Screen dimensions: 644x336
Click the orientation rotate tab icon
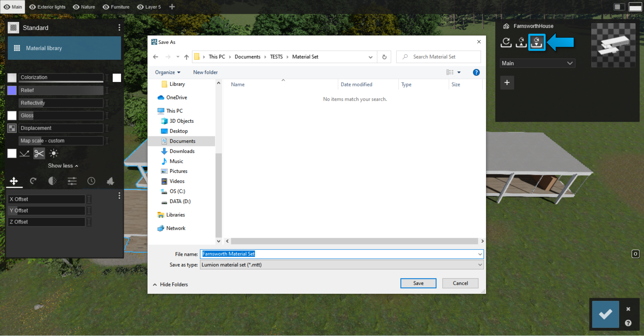tap(33, 181)
